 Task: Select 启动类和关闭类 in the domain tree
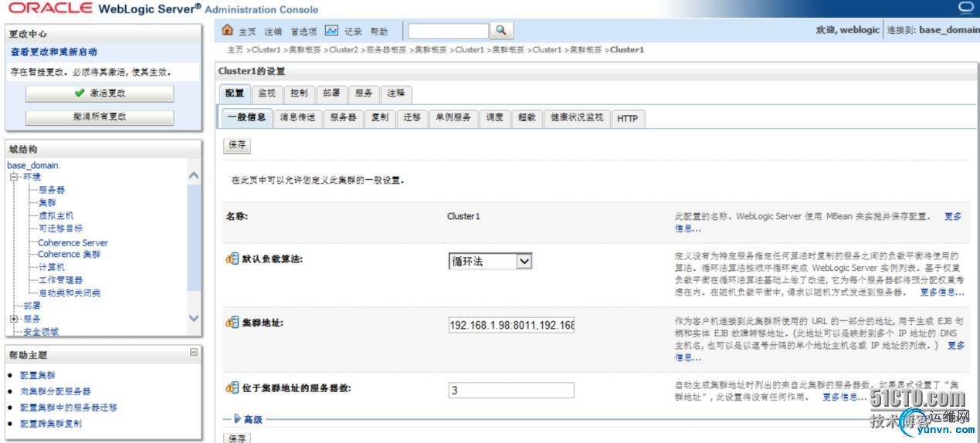coord(70,293)
